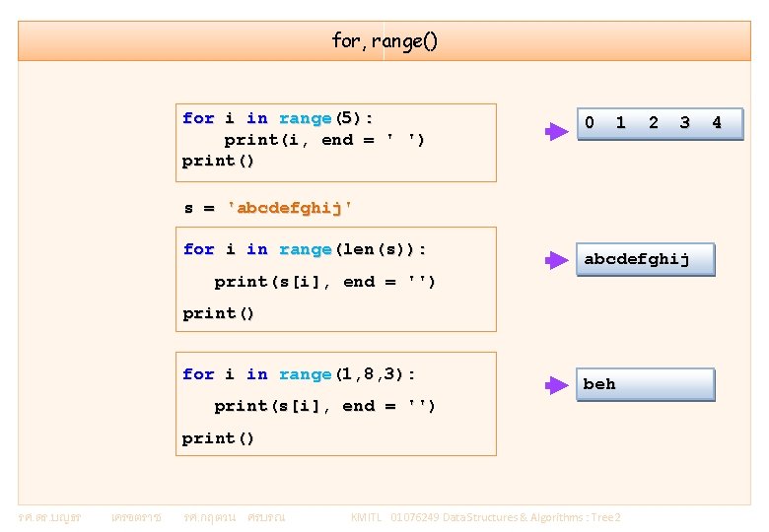Screen dimensions: 769x532
Task: Click the purple arrow beside the "abcdefghij" output
Action: (x=557, y=260)
